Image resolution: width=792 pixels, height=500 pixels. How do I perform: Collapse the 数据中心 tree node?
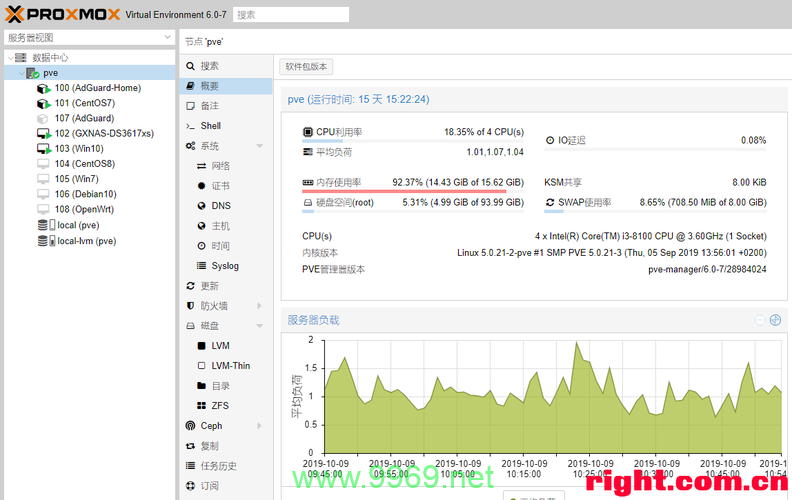click(10, 58)
